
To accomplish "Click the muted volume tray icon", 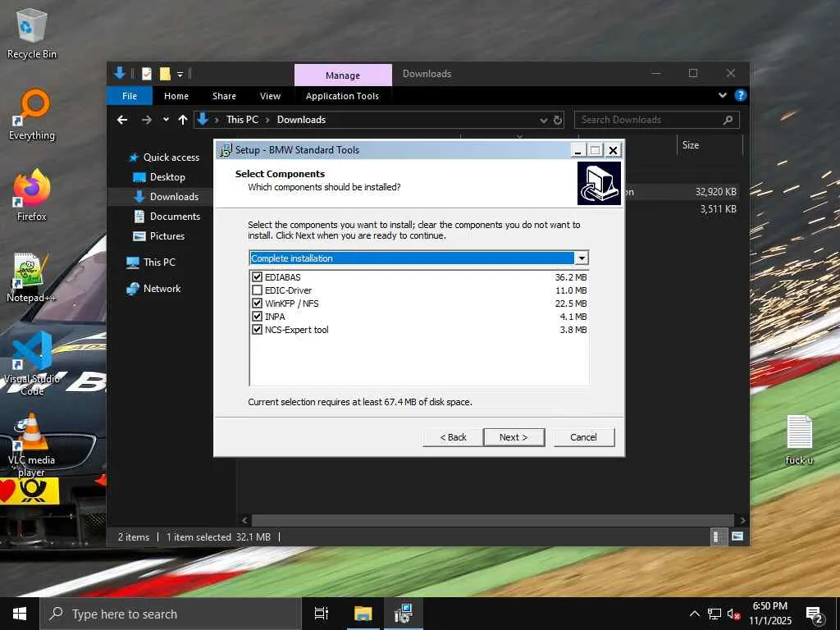I will pyautogui.click(x=733, y=614).
